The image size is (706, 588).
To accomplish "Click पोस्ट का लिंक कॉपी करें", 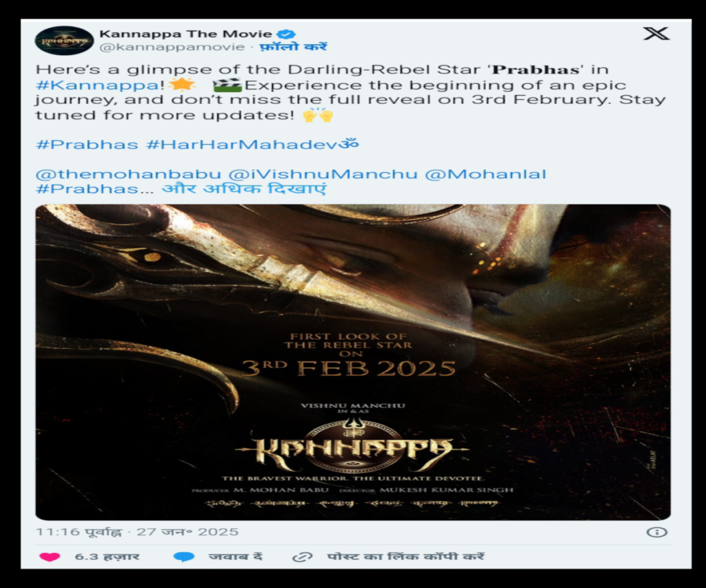I will [405, 556].
